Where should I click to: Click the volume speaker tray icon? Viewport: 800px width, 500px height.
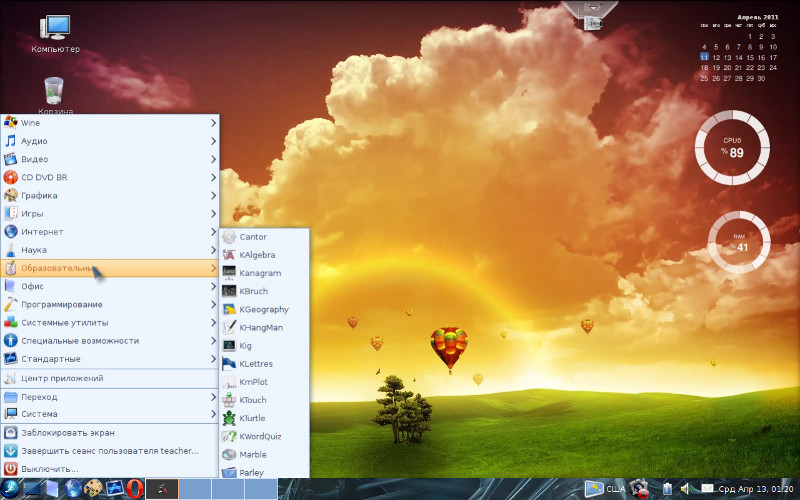pyautogui.click(x=687, y=488)
